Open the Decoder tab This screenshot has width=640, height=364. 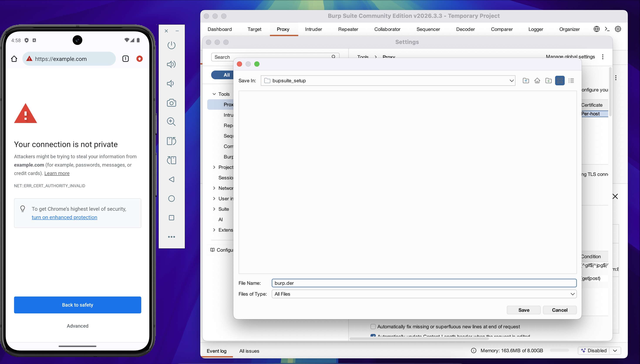pos(465,29)
